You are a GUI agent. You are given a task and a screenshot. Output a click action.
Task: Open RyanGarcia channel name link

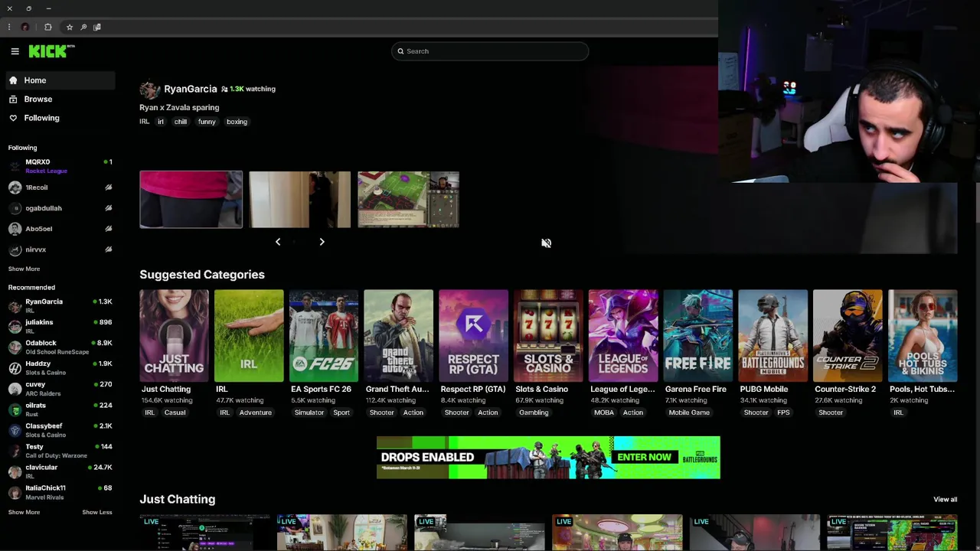pyautogui.click(x=190, y=89)
